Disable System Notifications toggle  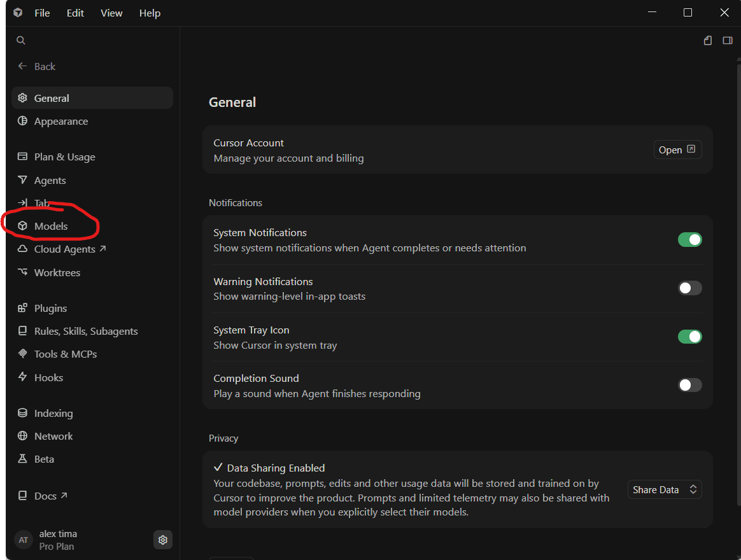[690, 240]
